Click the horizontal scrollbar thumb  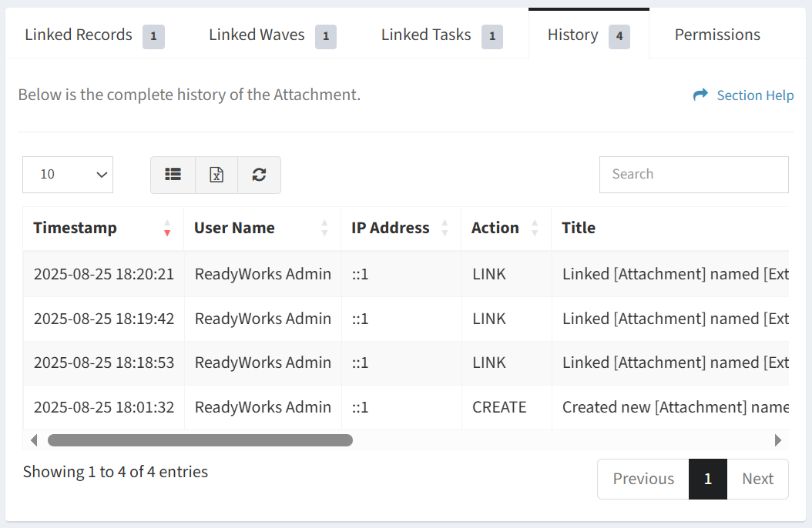(200, 440)
